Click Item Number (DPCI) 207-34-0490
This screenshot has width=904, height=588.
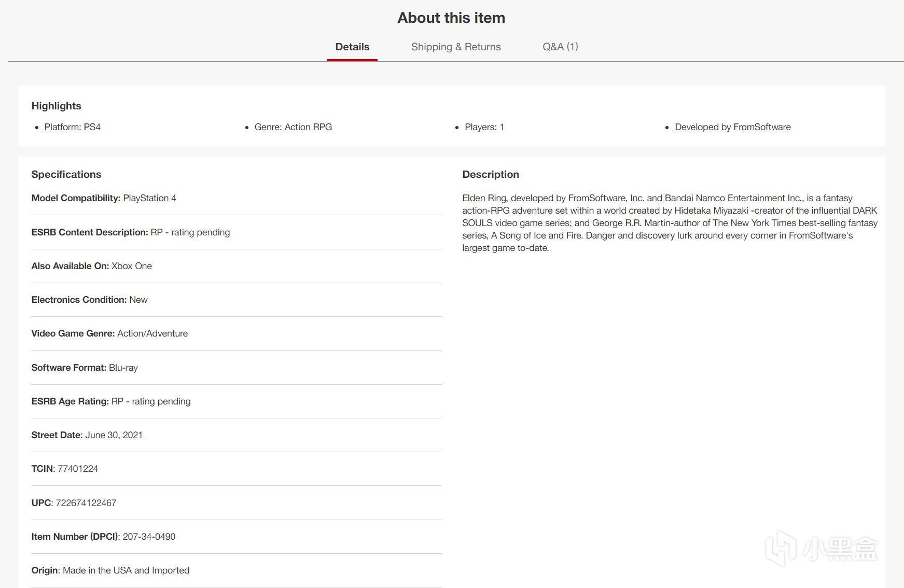click(103, 537)
